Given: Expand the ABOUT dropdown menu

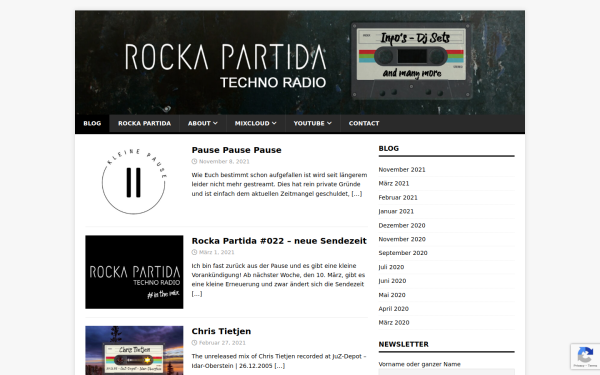Looking at the screenshot, I should click(202, 123).
